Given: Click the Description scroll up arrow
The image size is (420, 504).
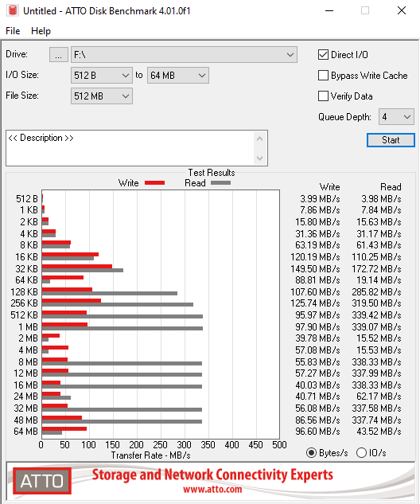Looking at the screenshot, I should 260,139.
